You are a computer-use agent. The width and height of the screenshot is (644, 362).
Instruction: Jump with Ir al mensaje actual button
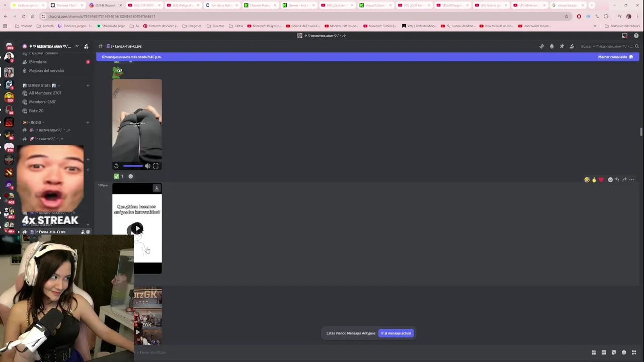[396, 333]
